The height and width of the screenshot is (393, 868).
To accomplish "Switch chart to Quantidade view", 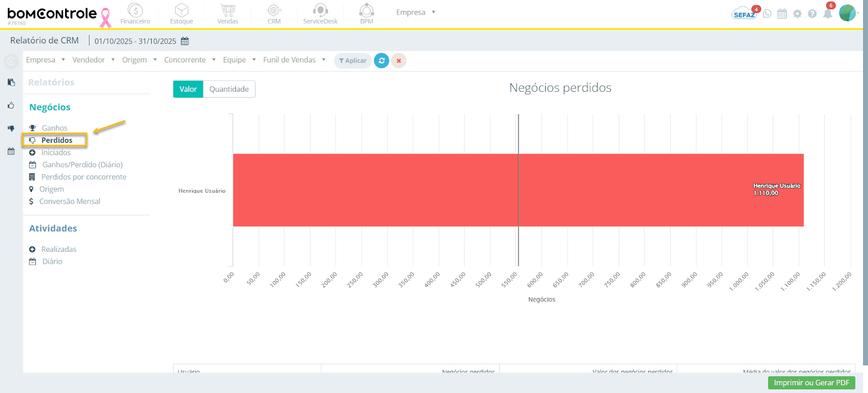I will coord(229,89).
